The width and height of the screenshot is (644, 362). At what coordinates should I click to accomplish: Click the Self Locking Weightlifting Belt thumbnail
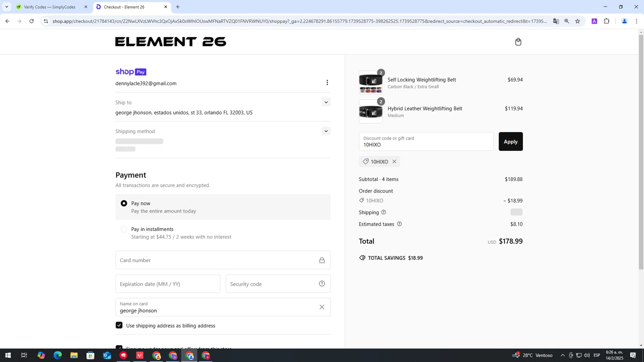tap(371, 83)
